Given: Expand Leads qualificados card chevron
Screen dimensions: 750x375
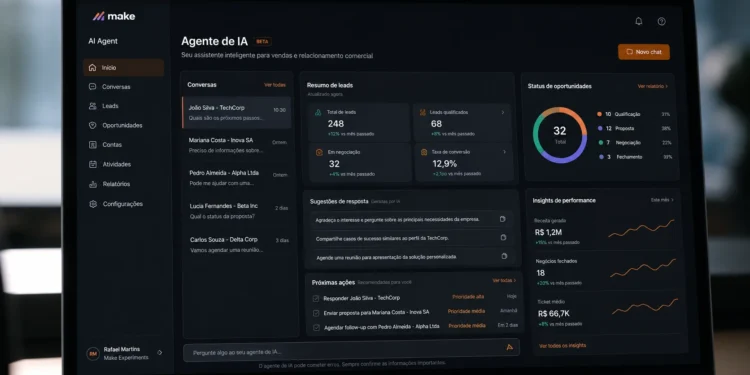Looking at the screenshot, I should click(x=503, y=112).
